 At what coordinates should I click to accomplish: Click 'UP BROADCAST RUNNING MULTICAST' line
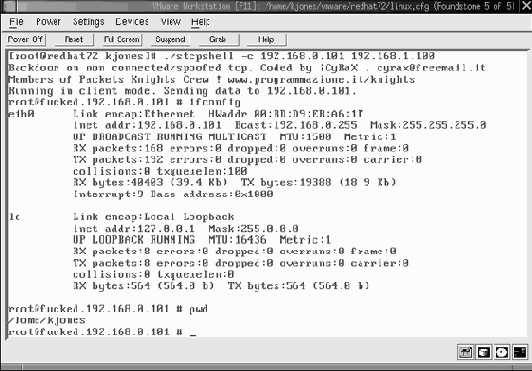click(234, 137)
